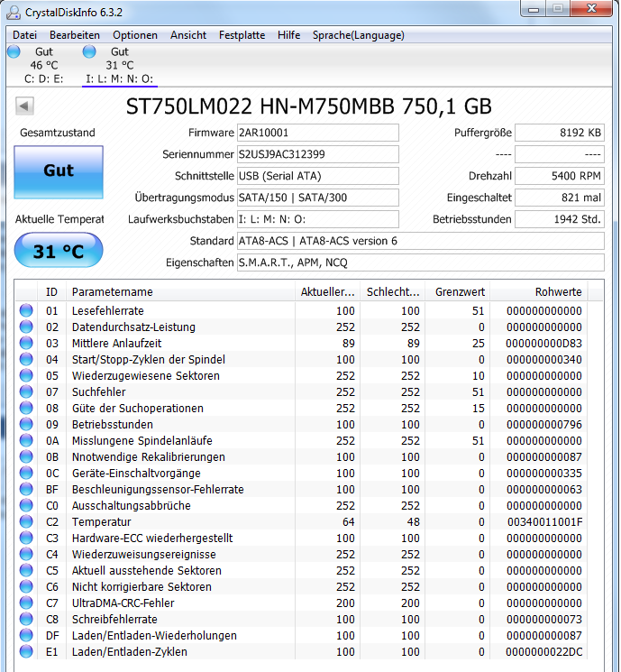Click status orb of Start/Stopp-Zyklen row
621x672 pixels.
coord(26,359)
